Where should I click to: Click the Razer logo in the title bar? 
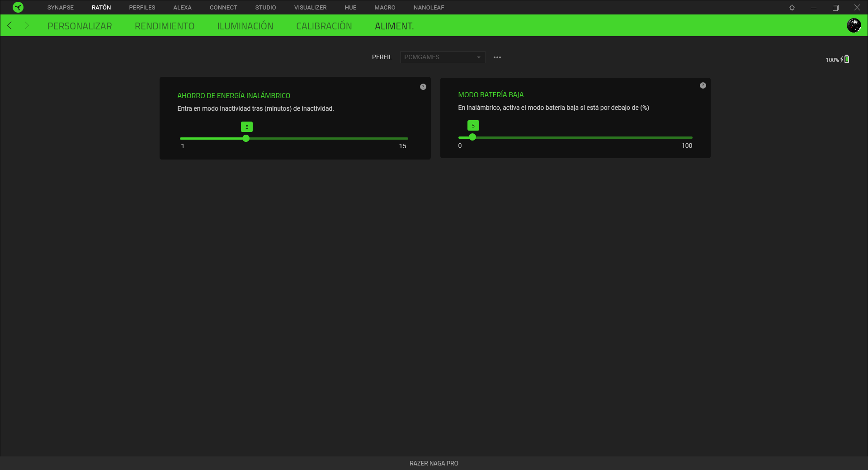[18, 7]
